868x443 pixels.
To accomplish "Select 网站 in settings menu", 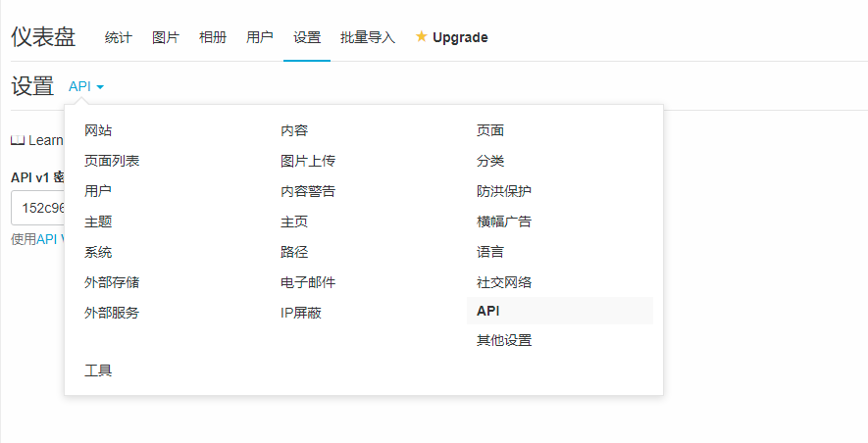I will pos(99,130).
